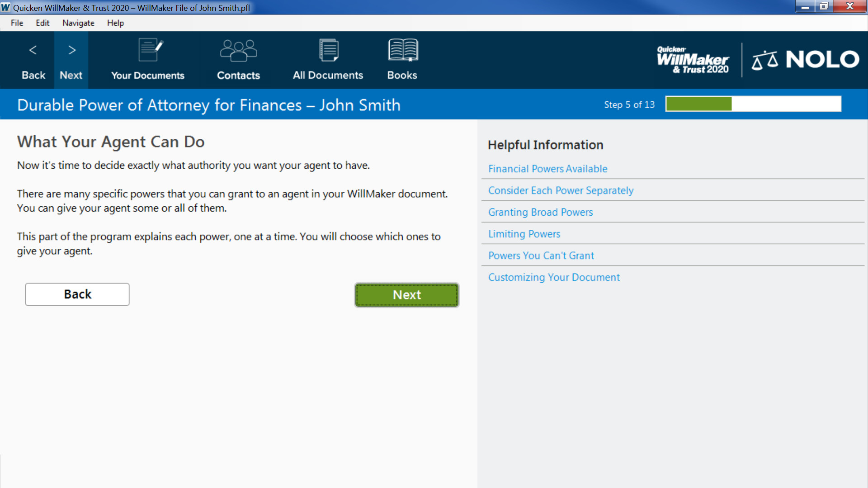Image resolution: width=868 pixels, height=488 pixels.
Task: Open Your Documents from the toolbar
Action: point(147,60)
